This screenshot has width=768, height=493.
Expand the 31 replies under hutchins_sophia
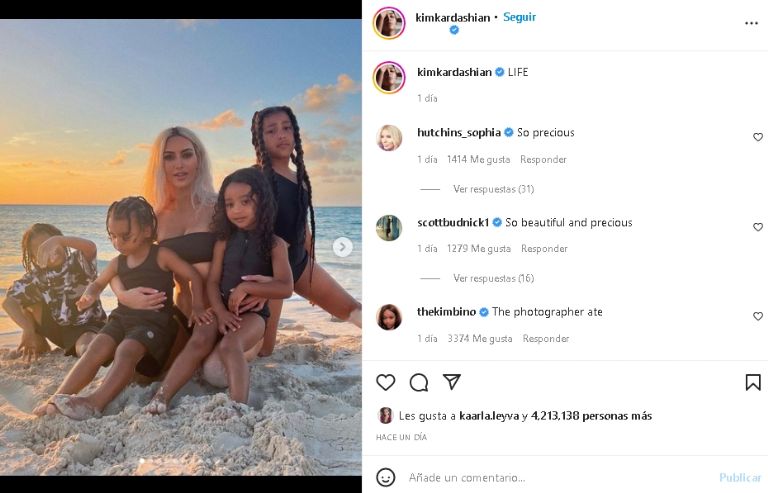pos(493,189)
